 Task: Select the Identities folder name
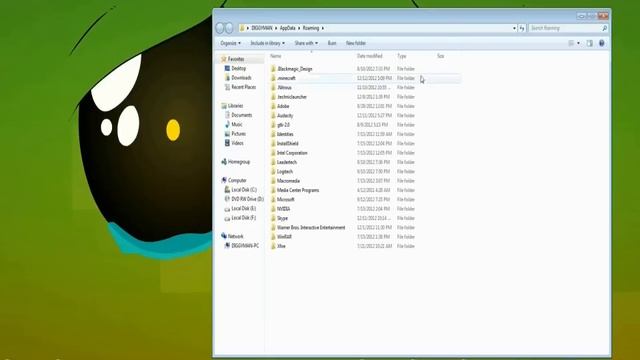pos(285,134)
